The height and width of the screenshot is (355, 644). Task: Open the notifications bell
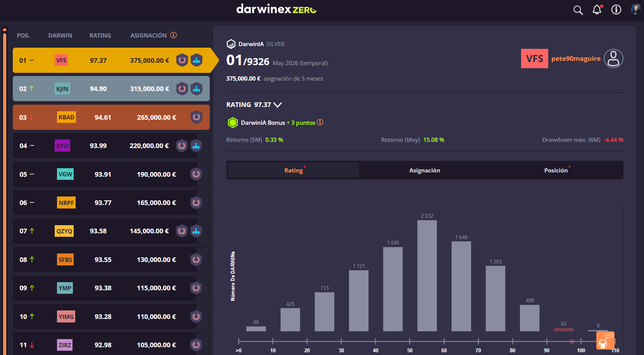tap(597, 10)
